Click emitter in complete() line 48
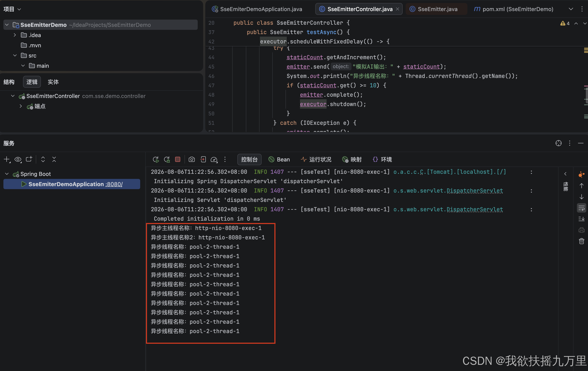This screenshot has width=588, height=371. tap(311, 95)
